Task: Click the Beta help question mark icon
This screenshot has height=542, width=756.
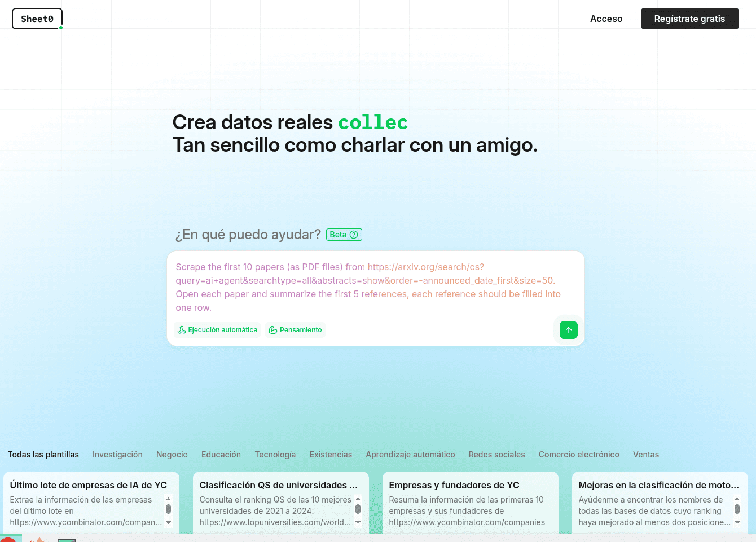Action: pos(354,235)
